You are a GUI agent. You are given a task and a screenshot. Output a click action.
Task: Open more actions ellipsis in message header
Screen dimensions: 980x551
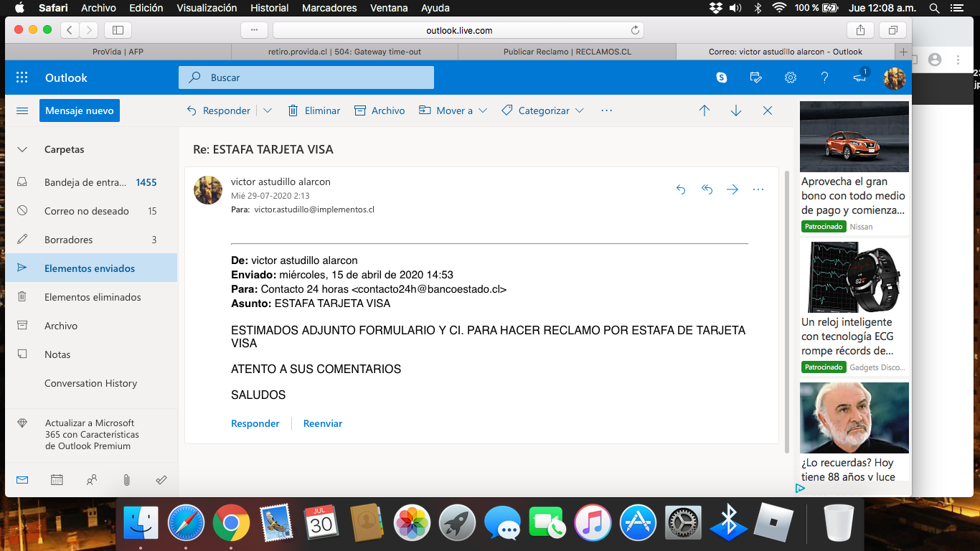point(758,189)
